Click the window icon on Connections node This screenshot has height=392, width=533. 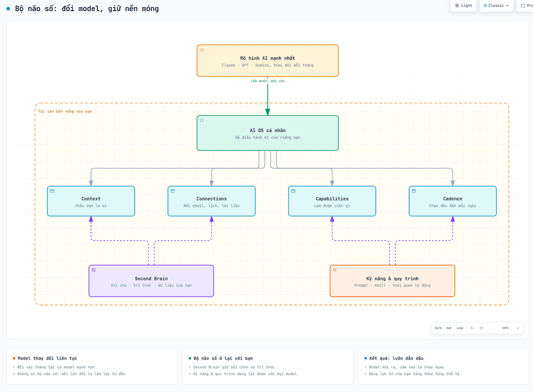173,191
